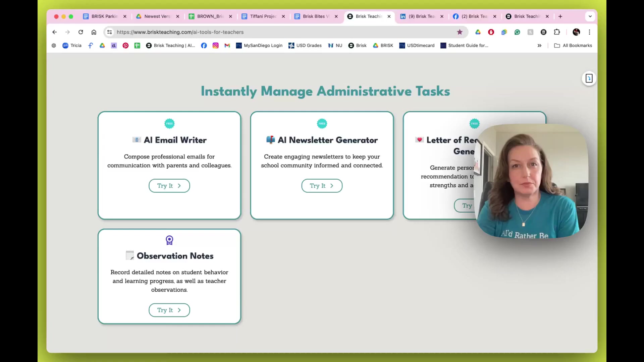Click the presenter webcam overlay
Screen dimensions: 644x362
tap(532, 181)
